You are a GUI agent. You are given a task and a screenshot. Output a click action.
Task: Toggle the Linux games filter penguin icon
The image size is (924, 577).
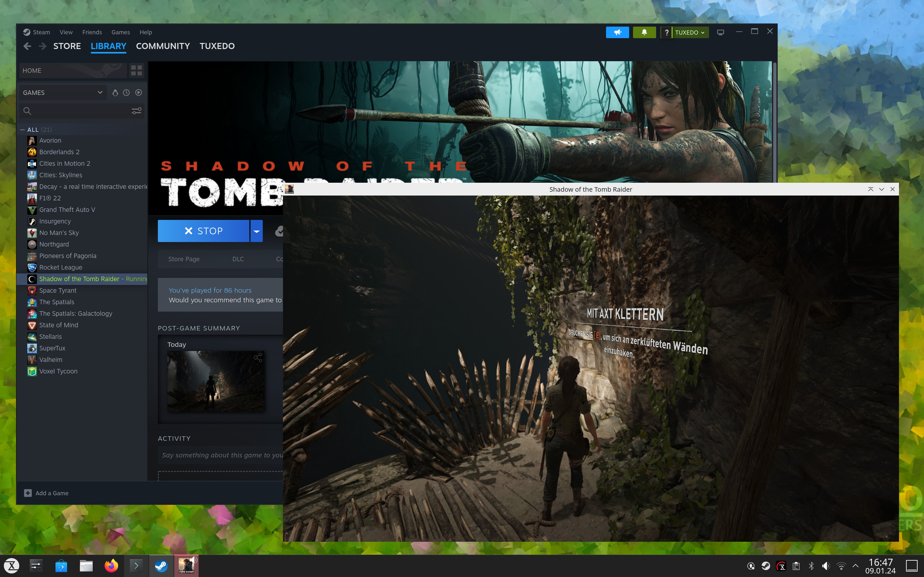(115, 92)
